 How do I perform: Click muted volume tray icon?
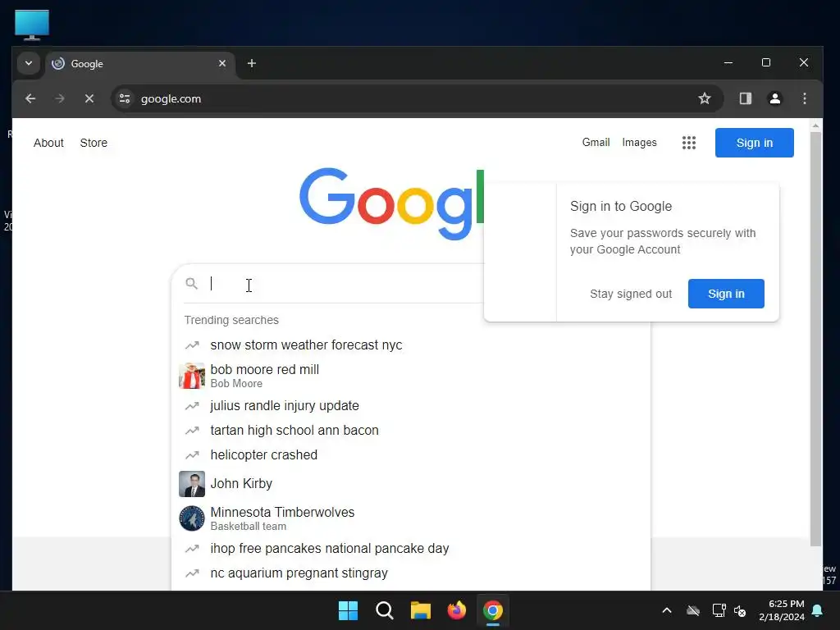coord(741,610)
